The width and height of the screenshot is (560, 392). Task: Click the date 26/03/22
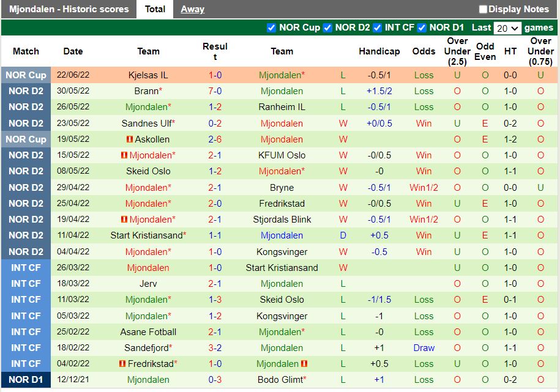pyautogui.click(x=73, y=268)
